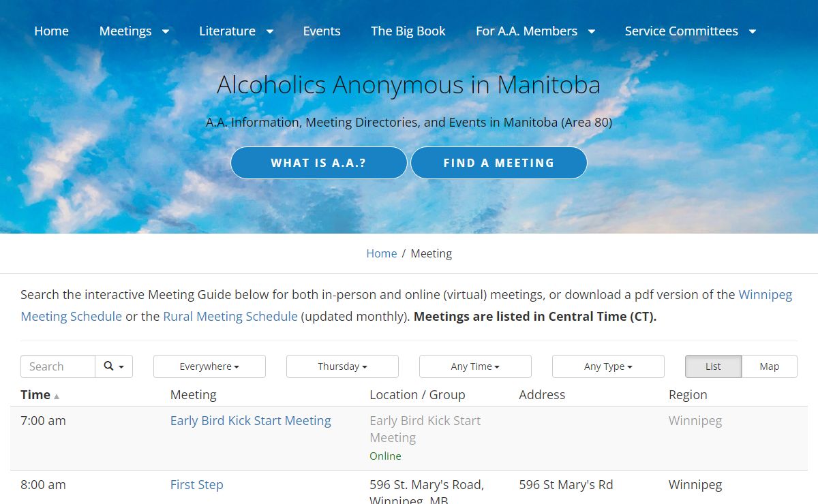The width and height of the screenshot is (818, 504).
Task: Open the Meetings menu
Action: tap(125, 31)
